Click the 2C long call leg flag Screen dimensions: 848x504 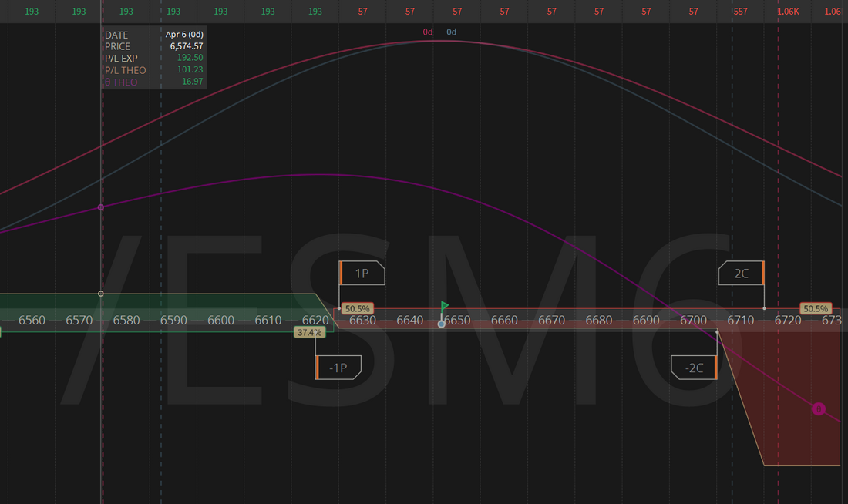pyautogui.click(x=741, y=273)
